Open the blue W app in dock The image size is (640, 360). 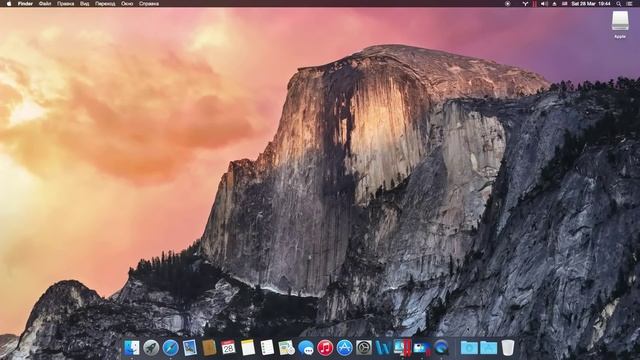383,348
